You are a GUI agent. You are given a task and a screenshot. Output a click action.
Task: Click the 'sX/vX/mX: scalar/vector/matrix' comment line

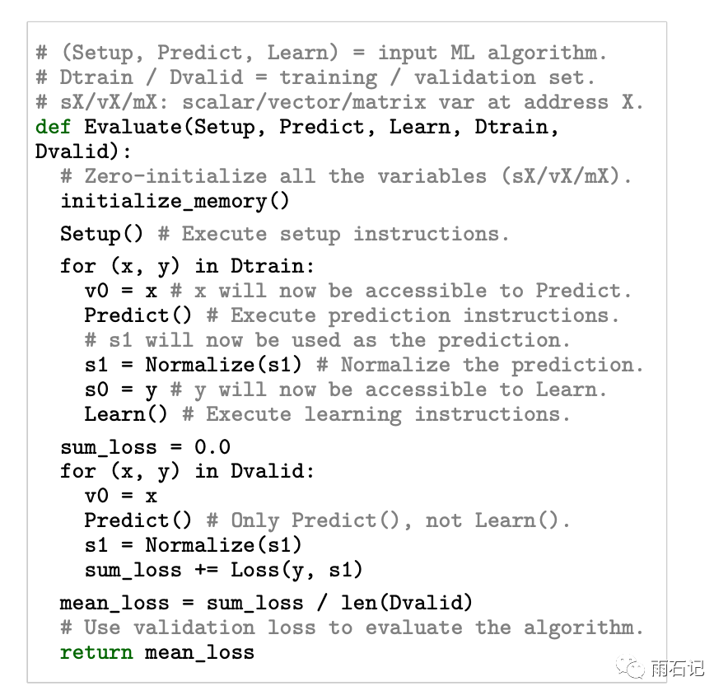click(x=339, y=102)
